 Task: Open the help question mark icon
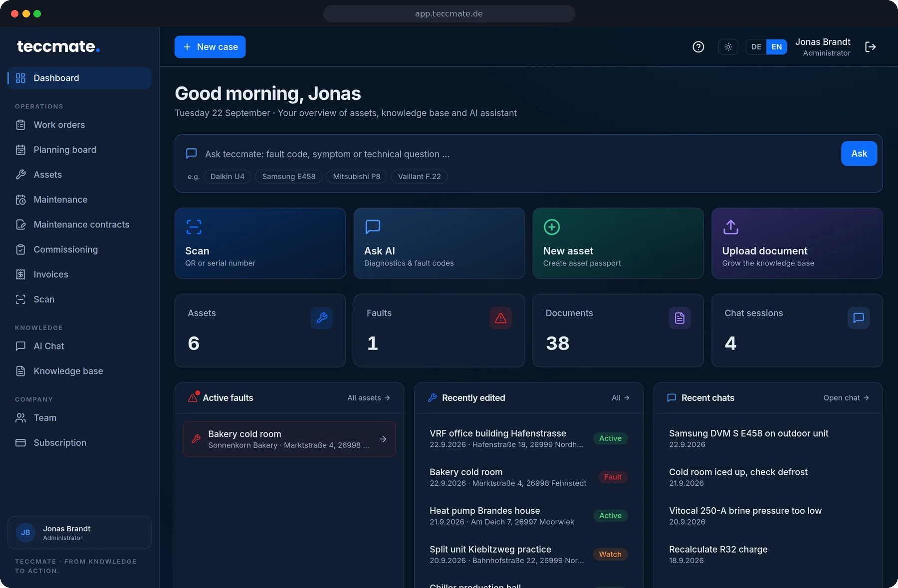pos(698,47)
